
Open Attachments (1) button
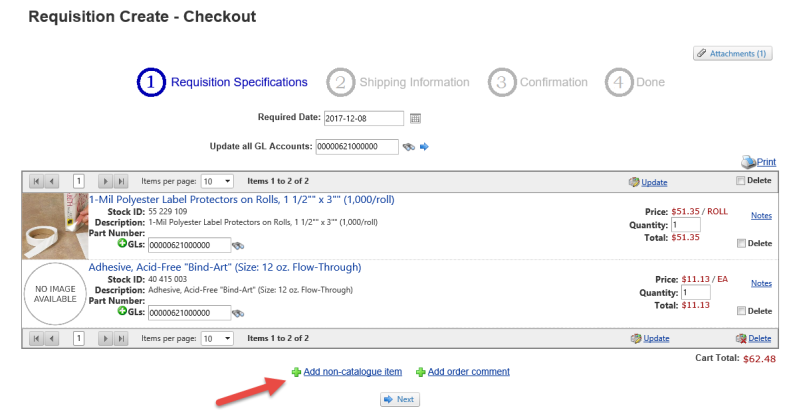[732, 53]
